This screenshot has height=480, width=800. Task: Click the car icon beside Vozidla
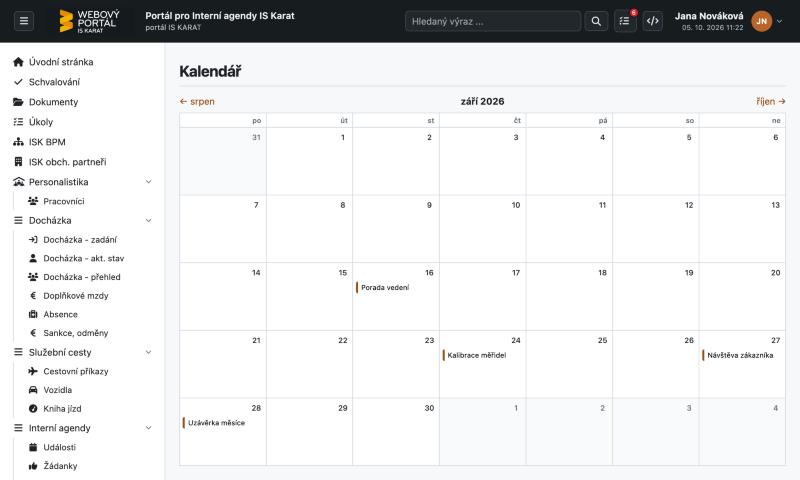33,390
